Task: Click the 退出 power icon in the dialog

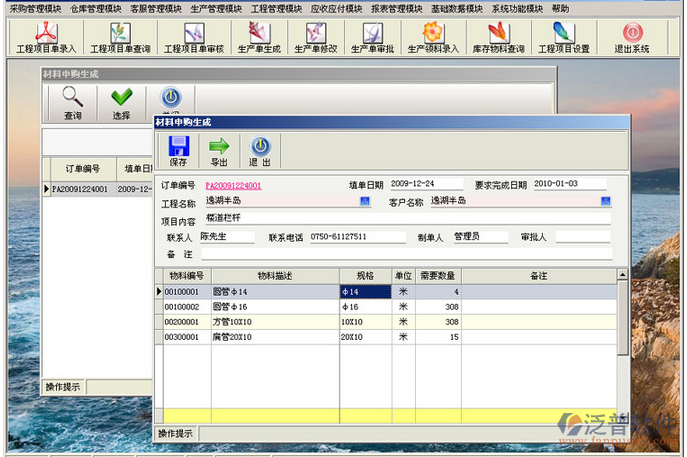Action: click(259, 150)
